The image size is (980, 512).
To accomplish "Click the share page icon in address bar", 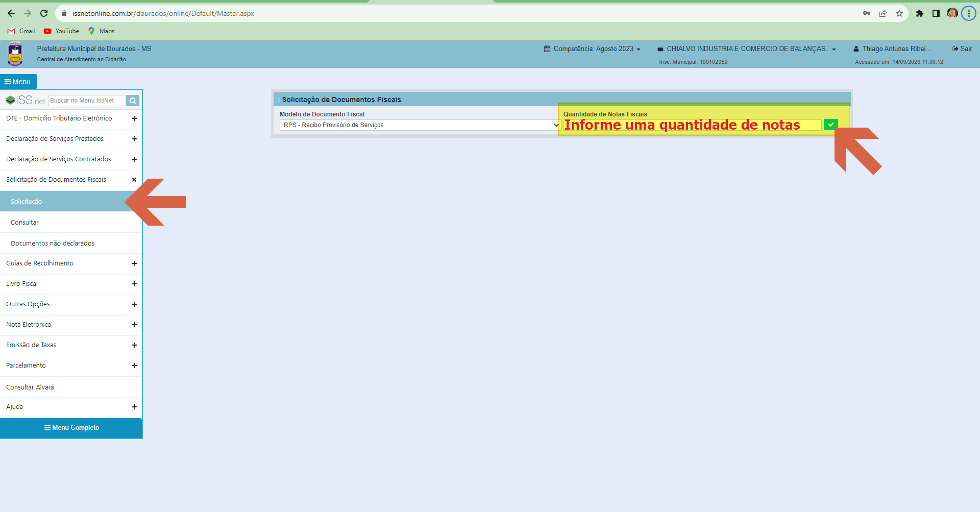I will [x=883, y=13].
